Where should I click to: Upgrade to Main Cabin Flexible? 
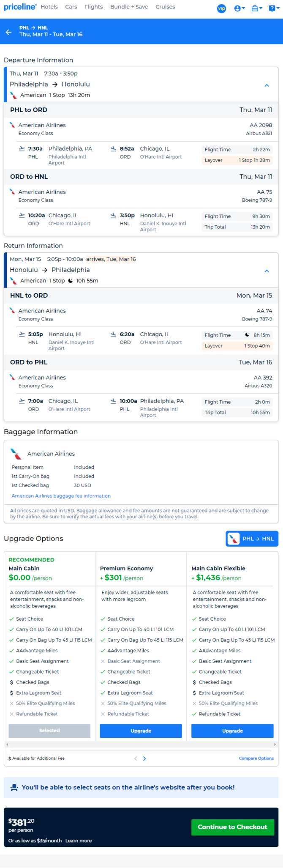coord(232,731)
